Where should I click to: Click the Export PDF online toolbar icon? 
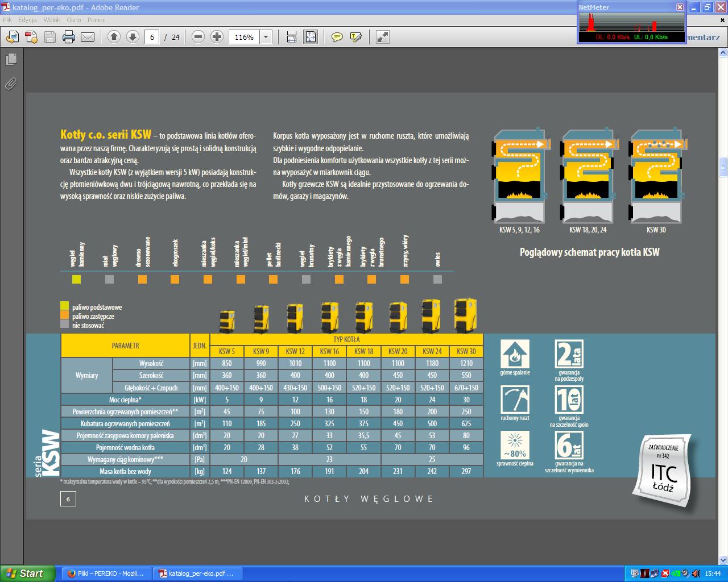(x=13, y=37)
